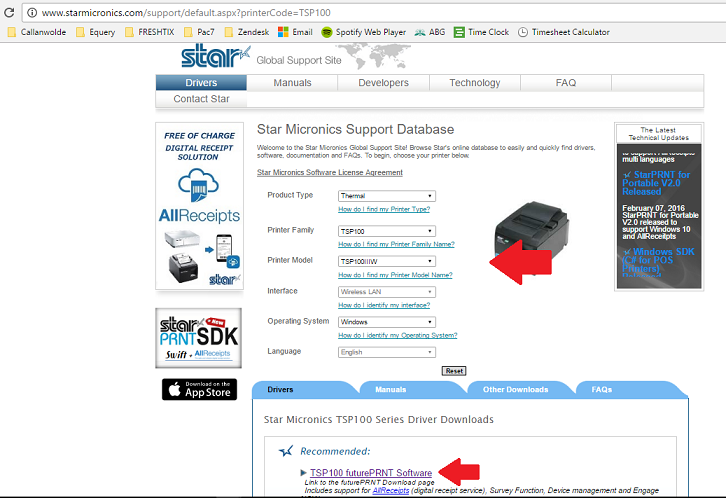Image resolution: width=726 pixels, height=498 pixels.
Task: Open the Manuals navigation menu item
Action: pyautogui.click(x=292, y=82)
